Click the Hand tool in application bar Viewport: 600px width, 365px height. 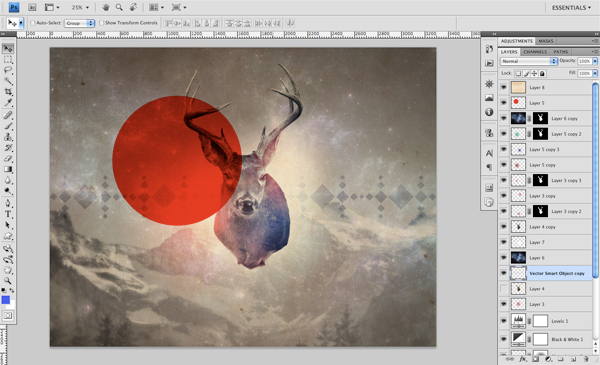(106, 7)
